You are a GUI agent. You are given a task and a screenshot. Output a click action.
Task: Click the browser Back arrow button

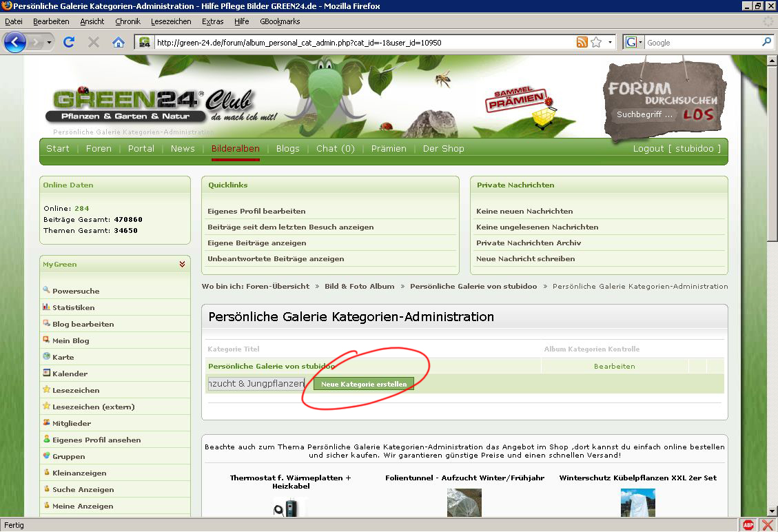pyautogui.click(x=15, y=43)
